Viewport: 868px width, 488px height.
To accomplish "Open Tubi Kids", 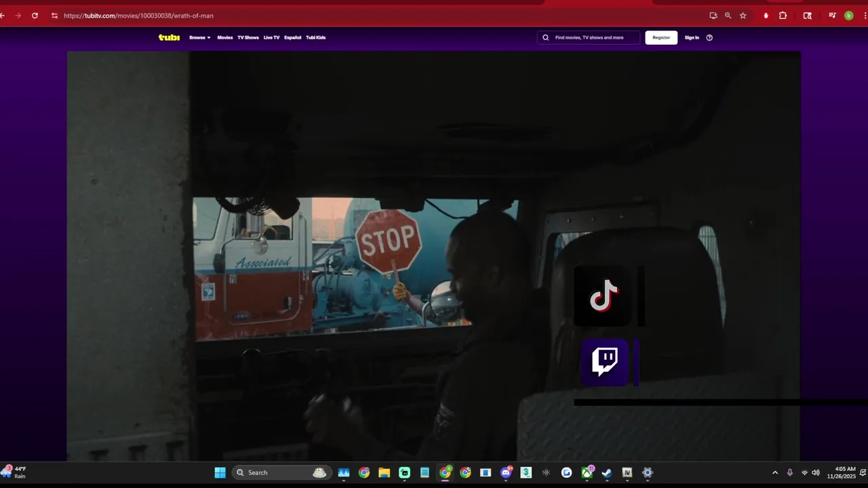I will click(x=315, y=37).
